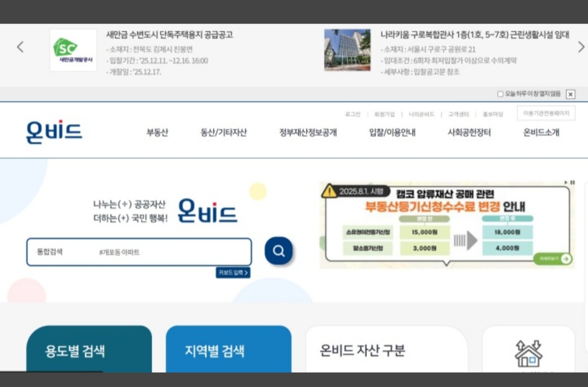
Task: Click the 이용기관전용페이지 button
Action: tap(546, 113)
